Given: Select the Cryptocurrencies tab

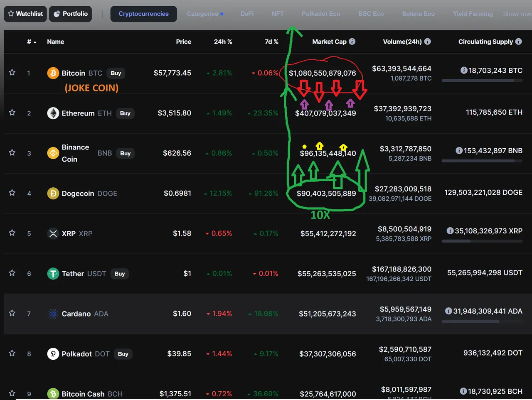Looking at the screenshot, I should [x=143, y=14].
